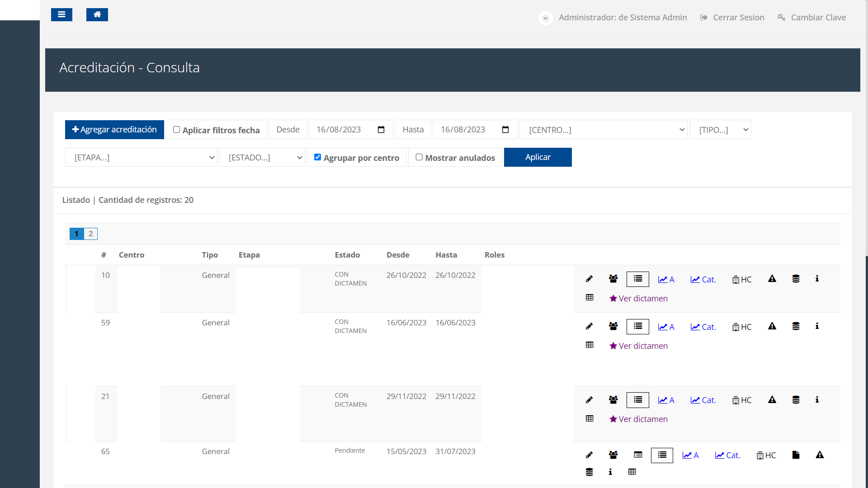The height and width of the screenshot is (488, 868).
Task: Click 'Cerrar Sesion' link
Action: [x=732, y=18]
